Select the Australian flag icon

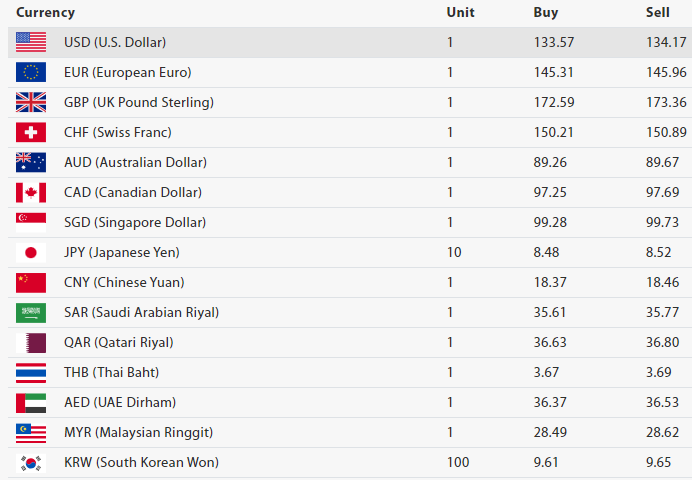pos(31,162)
